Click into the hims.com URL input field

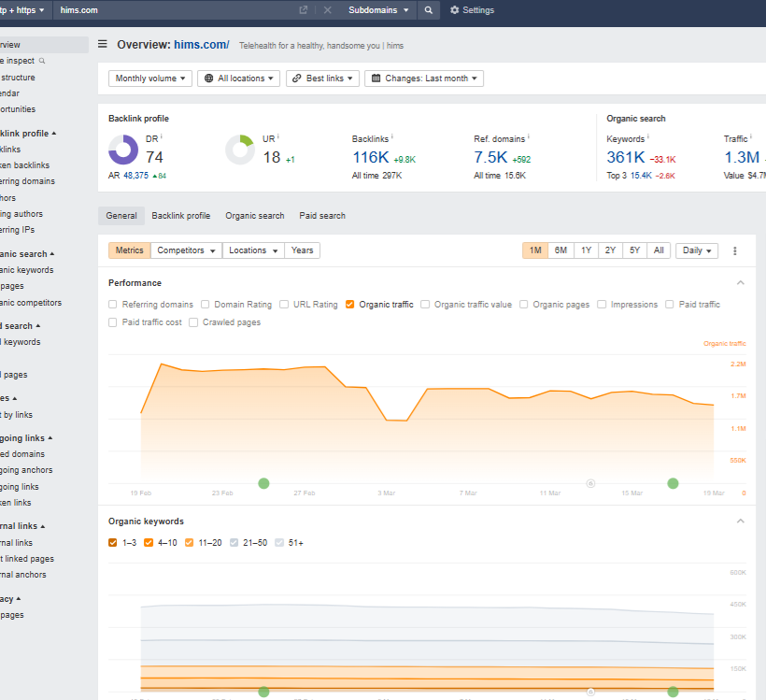tap(176, 10)
